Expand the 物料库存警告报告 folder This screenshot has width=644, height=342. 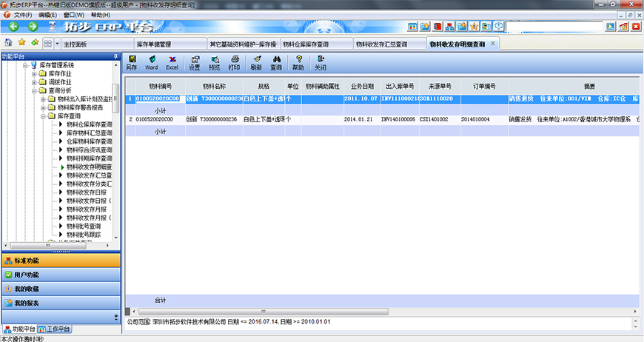pyautogui.click(x=43, y=107)
